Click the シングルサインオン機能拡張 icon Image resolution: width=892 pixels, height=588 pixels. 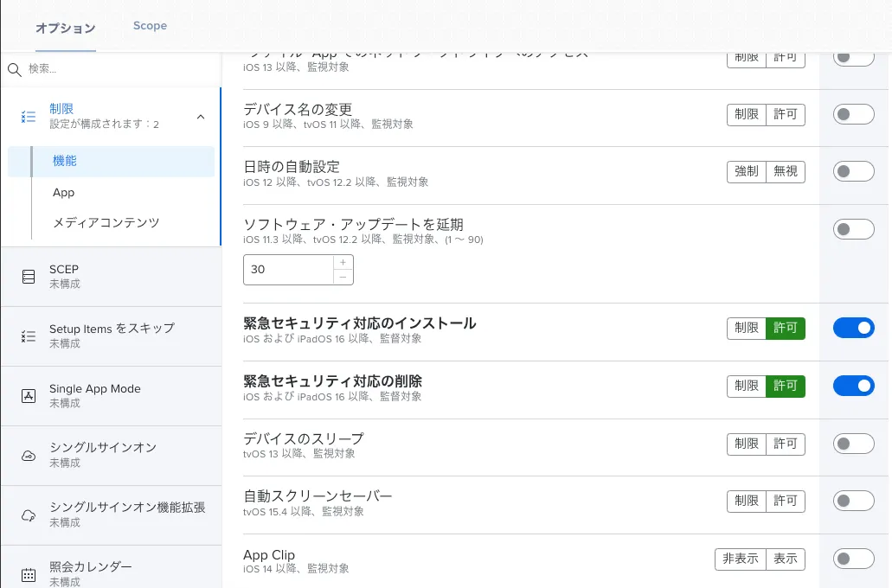tap(29, 515)
